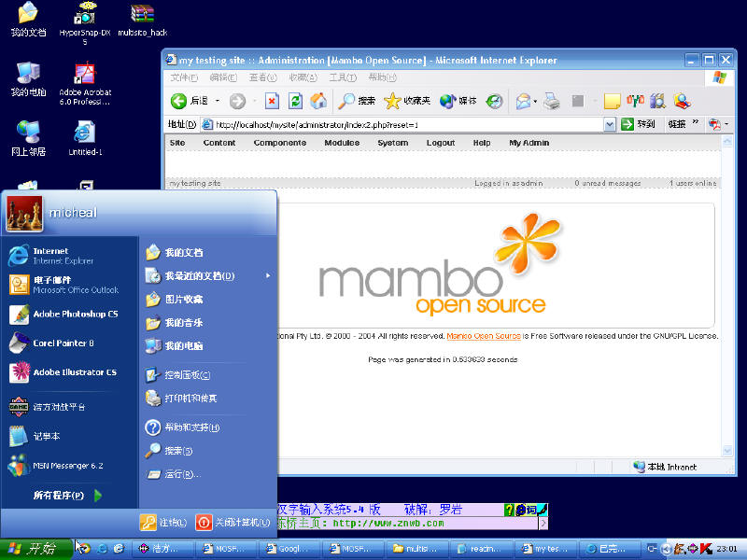Viewport: 747px width, 560px height.
Task: Open mubsite_hack archive on desktop
Action: pyautogui.click(x=143, y=20)
